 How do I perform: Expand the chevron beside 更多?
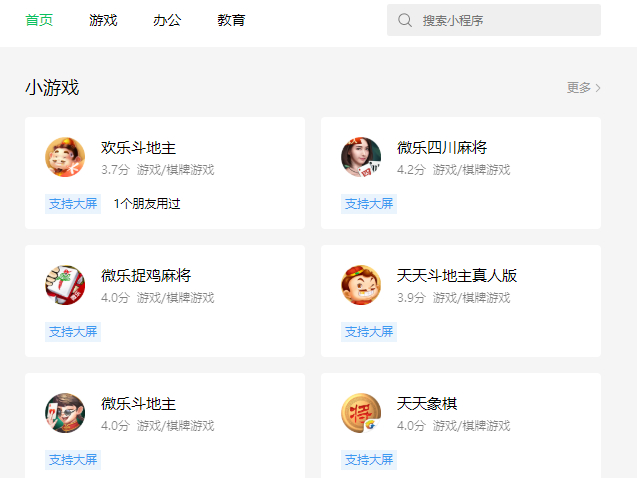(598, 88)
